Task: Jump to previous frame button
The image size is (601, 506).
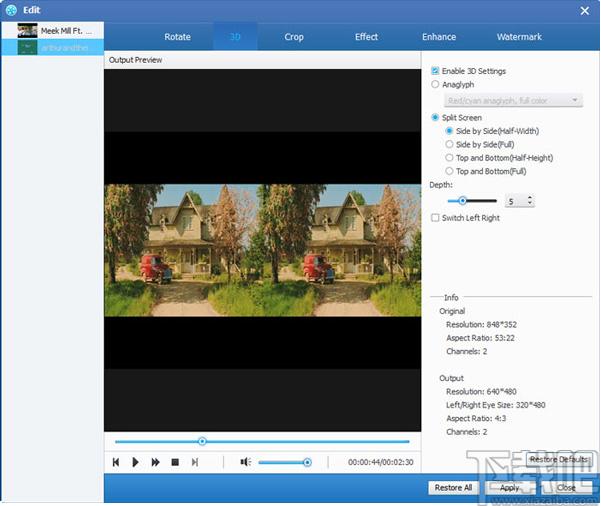Action: coord(116,462)
